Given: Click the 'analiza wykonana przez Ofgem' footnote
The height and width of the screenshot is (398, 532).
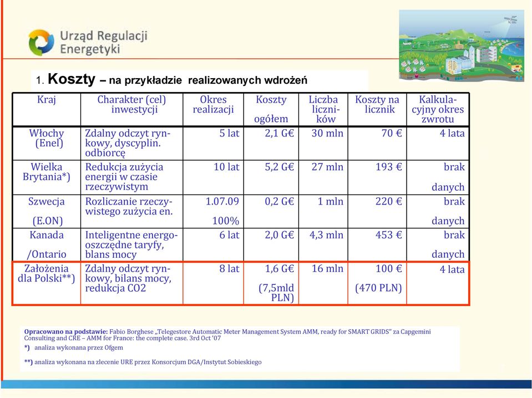Looking at the screenshot, I should [74, 348].
